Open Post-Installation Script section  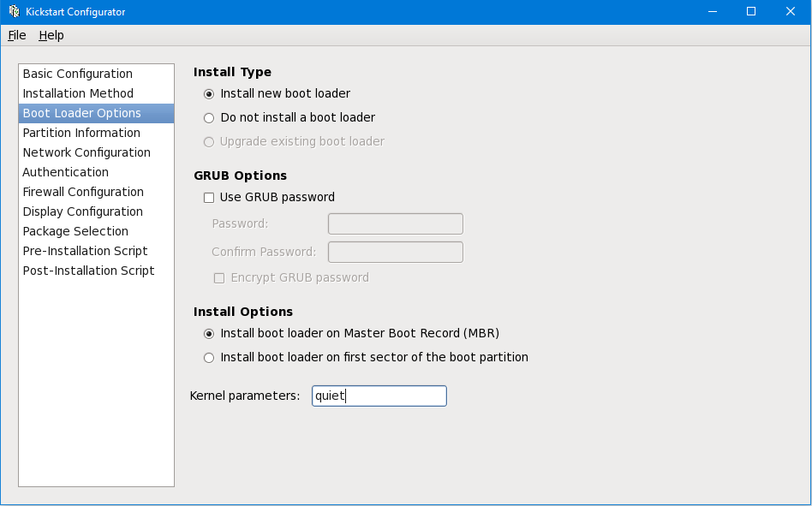pyautogui.click(x=88, y=271)
